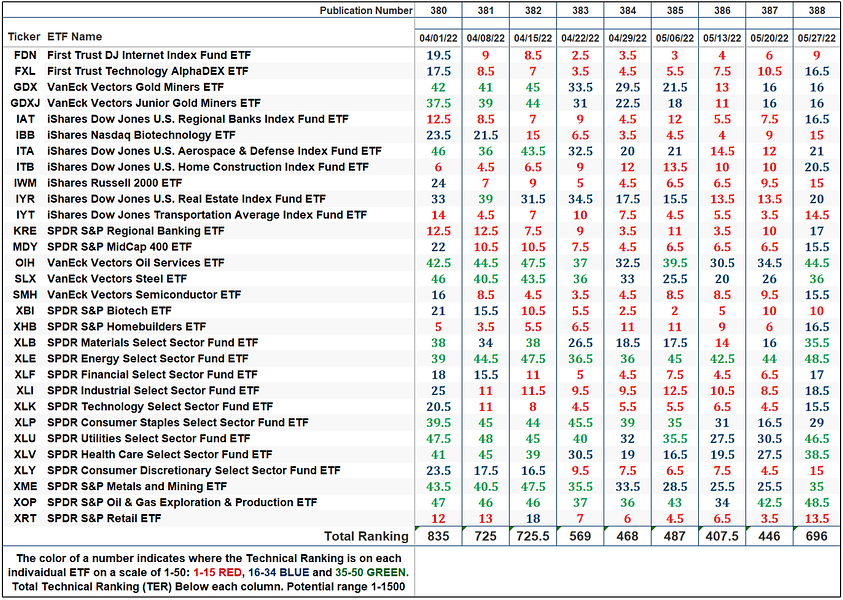Click XOP value 34 for 05/13/22
Screen dimensions: 843x600
tap(722, 502)
